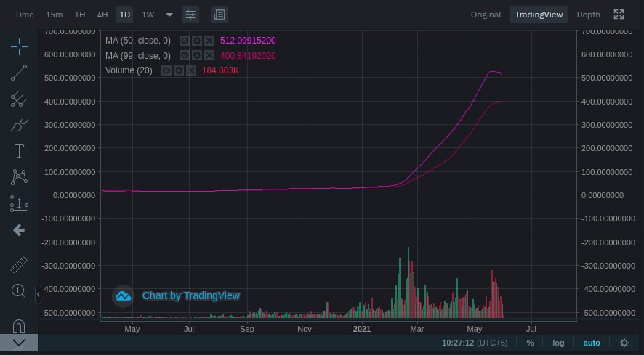The image size is (644, 355).
Task: Remove the MA 50 indicator
Action: tap(209, 41)
